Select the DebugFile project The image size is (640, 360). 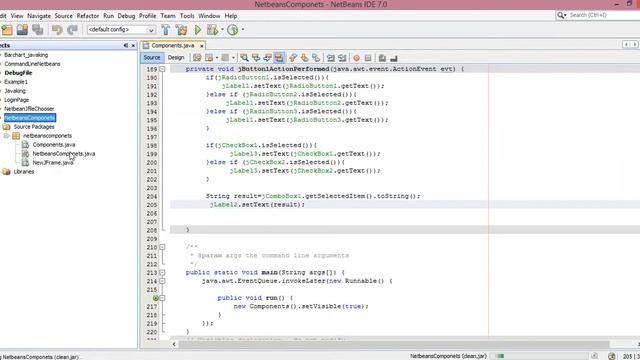tap(18, 73)
